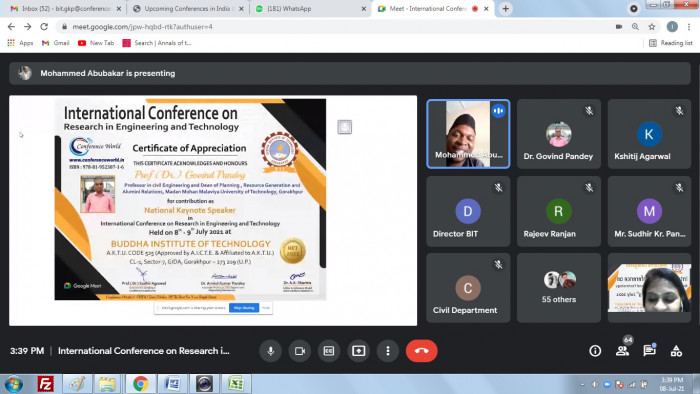Open the activities icon
The image size is (700, 394).
pos(676,351)
